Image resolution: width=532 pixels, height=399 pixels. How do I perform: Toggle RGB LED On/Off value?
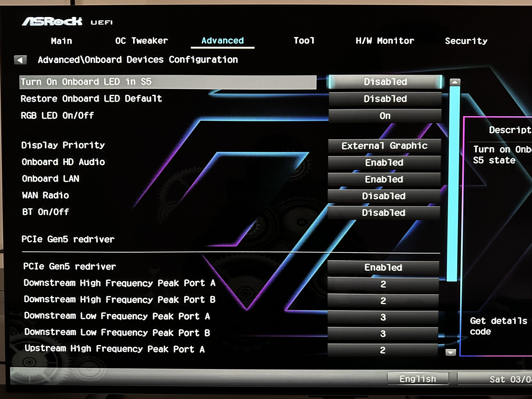(x=385, y=116)
